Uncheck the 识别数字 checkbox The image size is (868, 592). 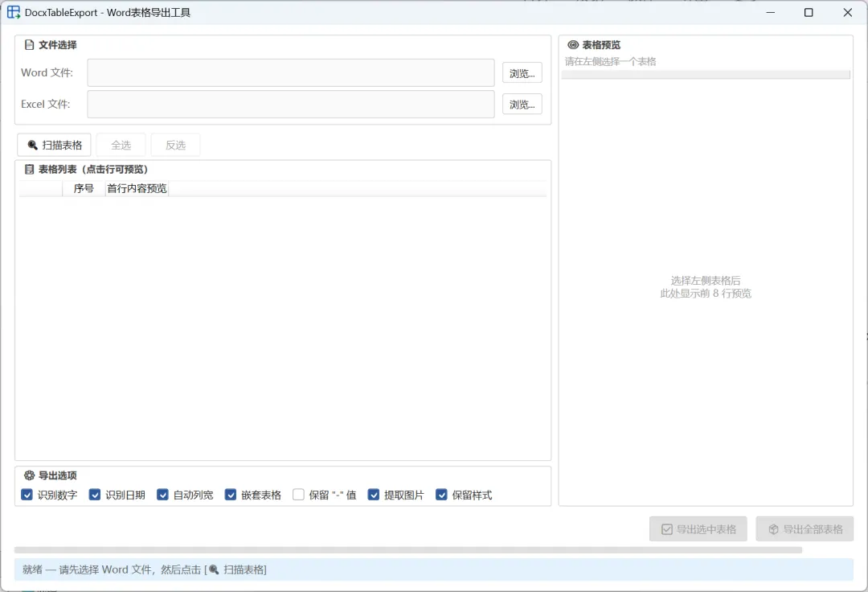tap(27, 495)
